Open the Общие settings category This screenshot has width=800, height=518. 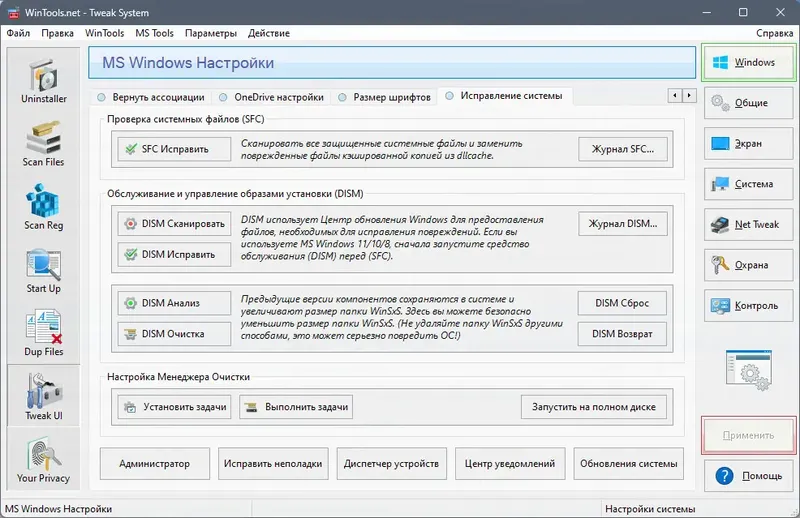pos(748,103)
